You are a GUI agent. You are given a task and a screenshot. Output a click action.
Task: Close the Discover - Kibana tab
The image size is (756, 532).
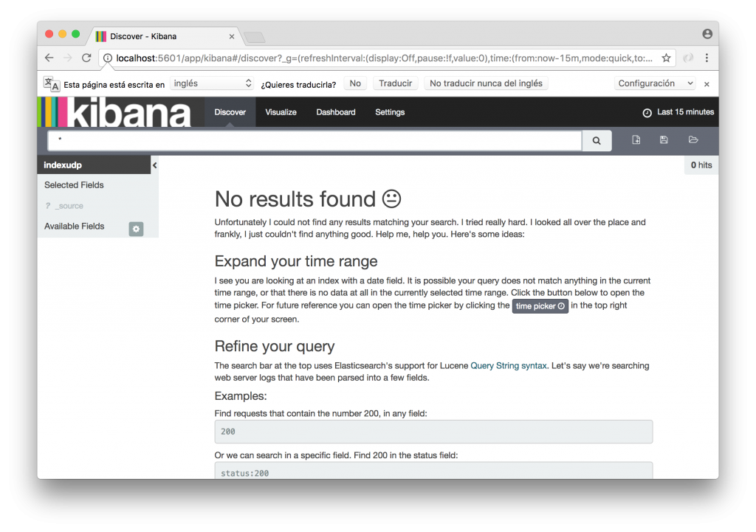pos(231,37)
